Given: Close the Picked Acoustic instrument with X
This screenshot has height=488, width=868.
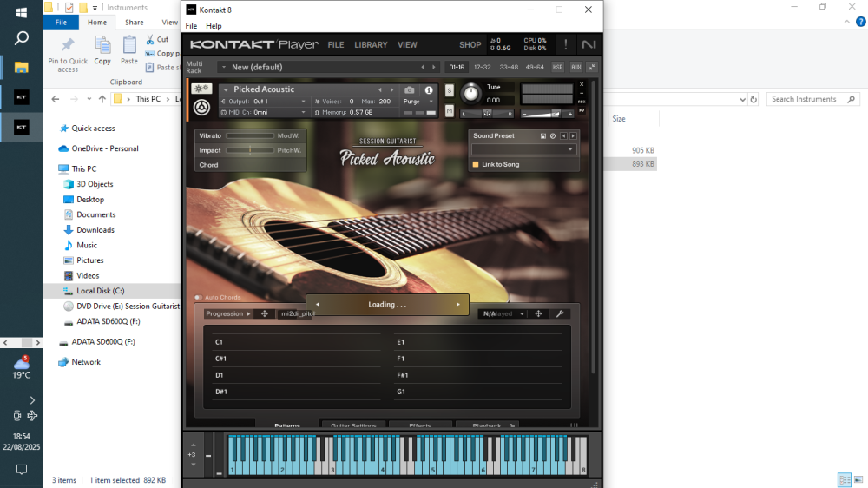Looking at the screenshot, I should tap(582, 85).
